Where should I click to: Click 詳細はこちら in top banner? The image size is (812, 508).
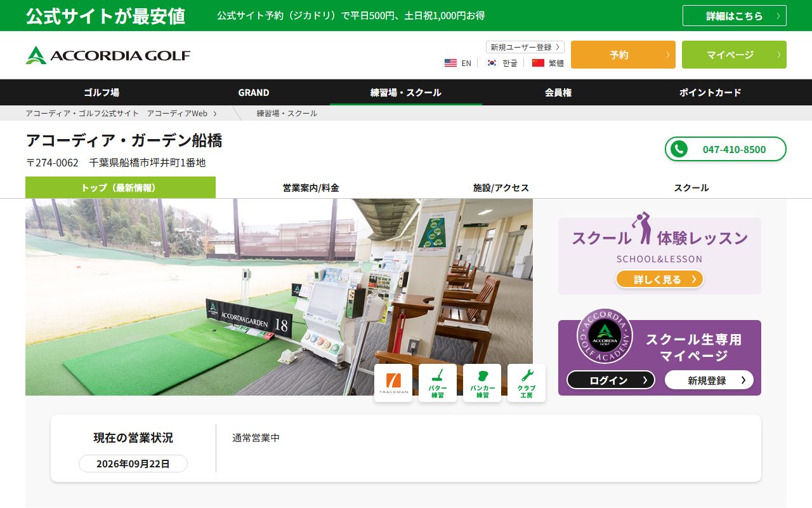click(735, 16)
